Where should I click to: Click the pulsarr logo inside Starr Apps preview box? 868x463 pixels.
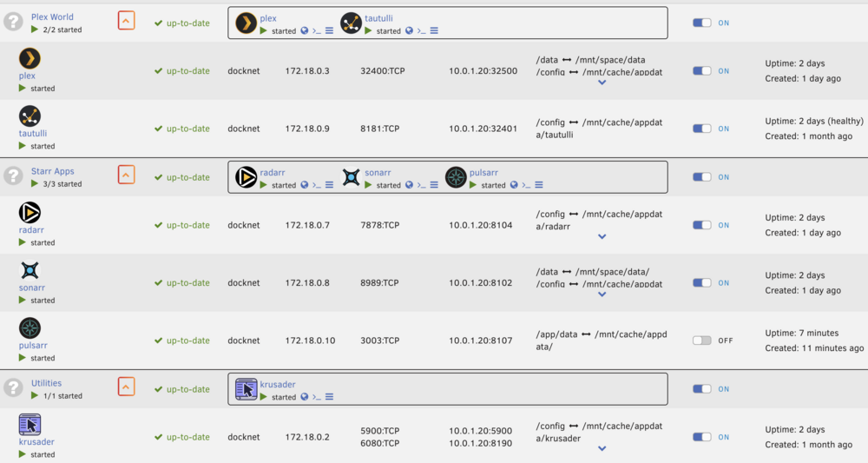456,178
